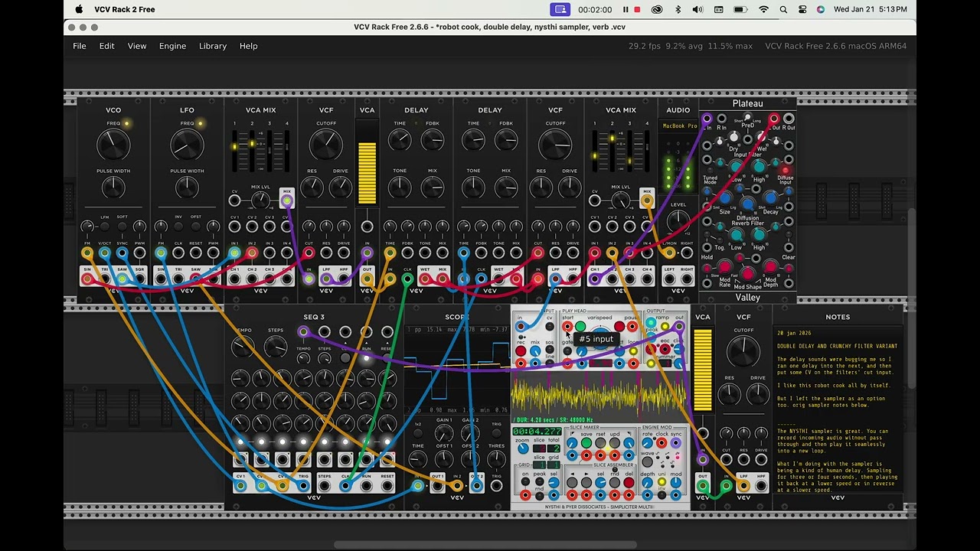Click the '29.2 fps' frame rate readout
The width and height of the screenshot is (980, 551).
click(x=645, y=46)
